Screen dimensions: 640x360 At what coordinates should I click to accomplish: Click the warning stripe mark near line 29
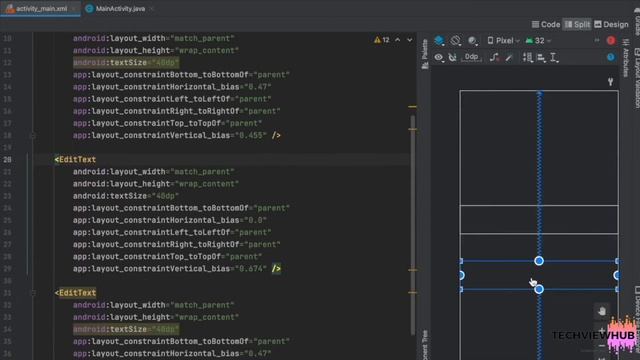click(x=413, y=270)
